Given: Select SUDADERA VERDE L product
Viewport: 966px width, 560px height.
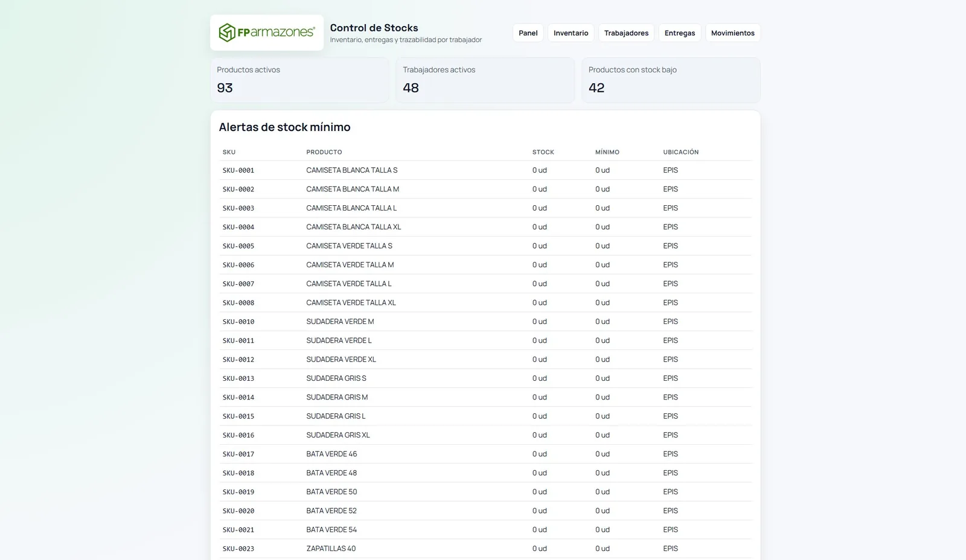Looking at the screenshot, I should tap(339, 340).
